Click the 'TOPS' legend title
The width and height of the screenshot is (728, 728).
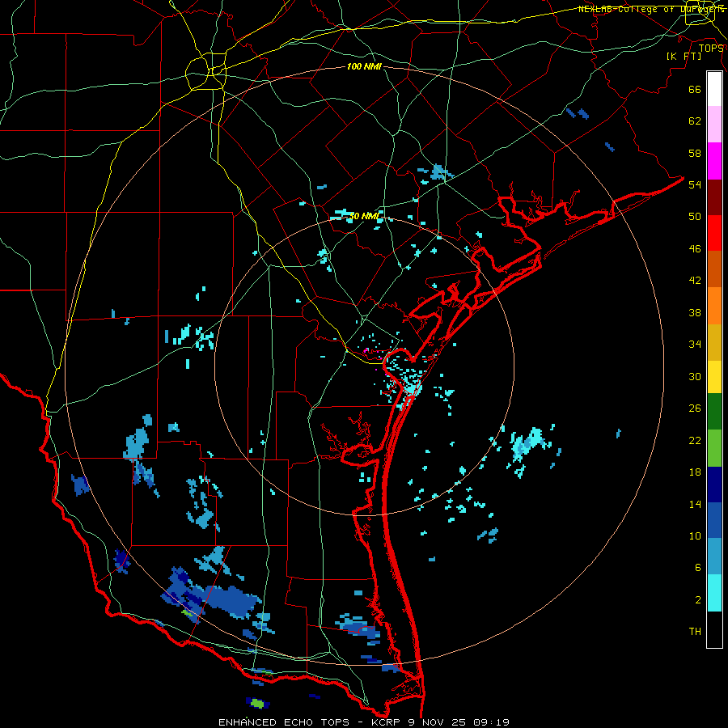711,49
